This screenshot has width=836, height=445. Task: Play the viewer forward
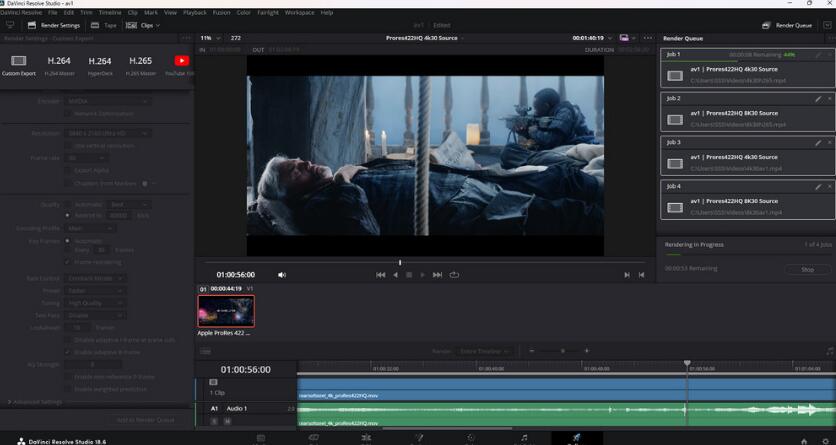click(x=423, y=275)
